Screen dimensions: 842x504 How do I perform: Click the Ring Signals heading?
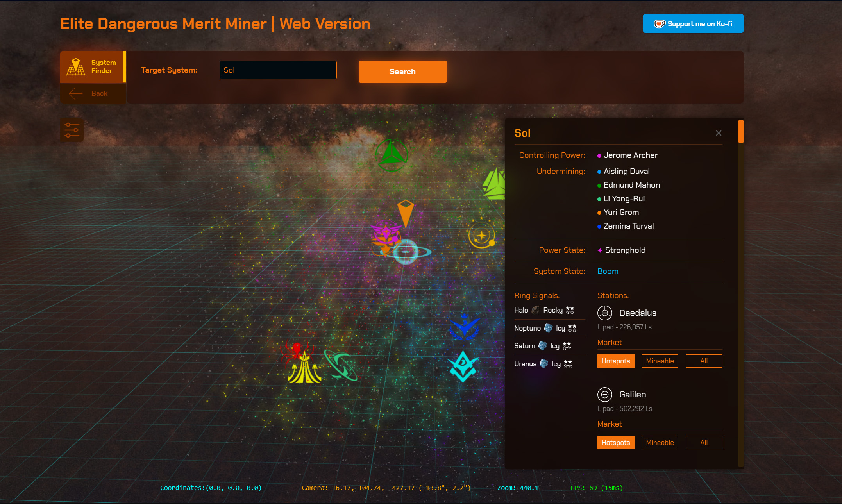537,296
